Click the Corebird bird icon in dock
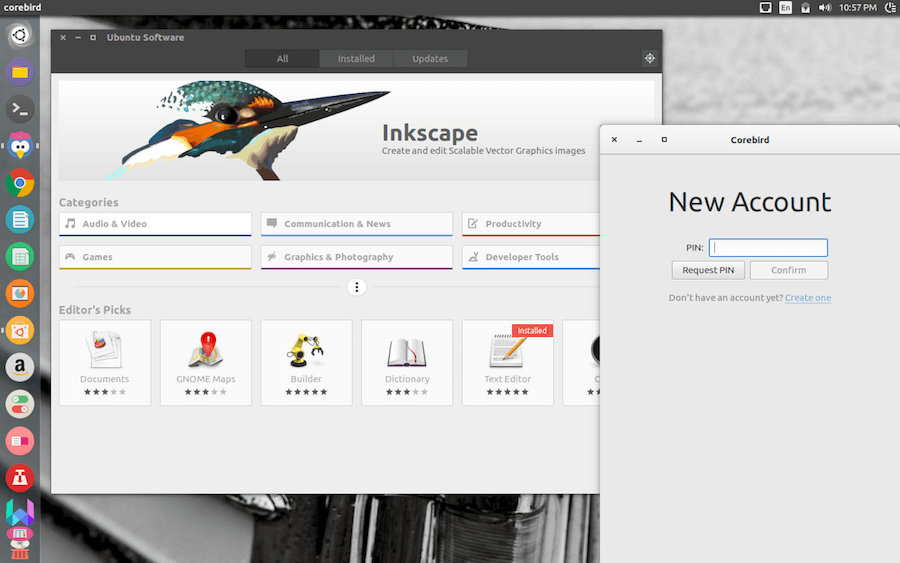 click(20, 146)
